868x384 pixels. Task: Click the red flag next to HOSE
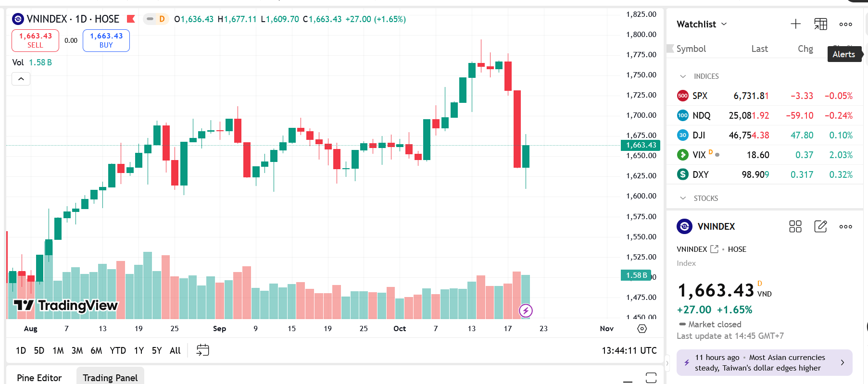(130, 19)
